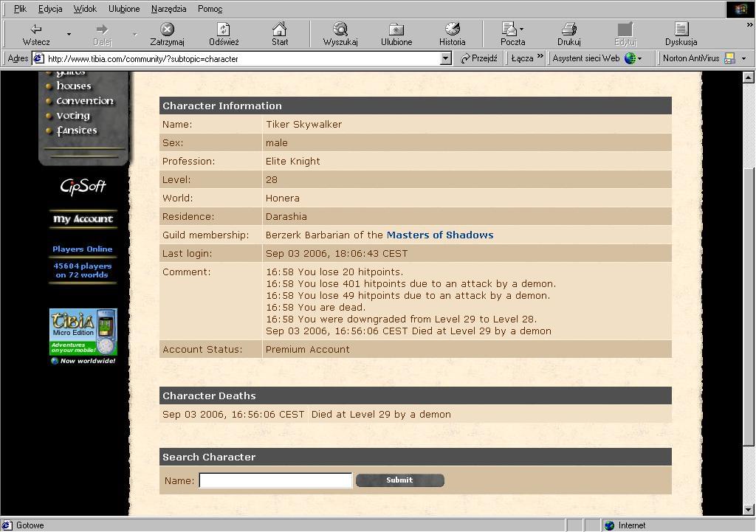Screen dimensions: 756x532
Task: Select the residence value Darashia
Action: (286, 216)
